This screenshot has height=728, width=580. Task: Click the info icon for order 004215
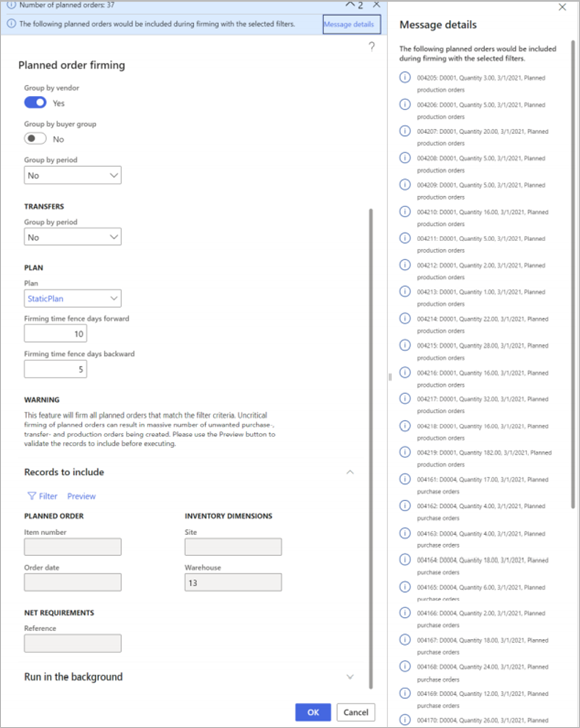pos(405,345)
